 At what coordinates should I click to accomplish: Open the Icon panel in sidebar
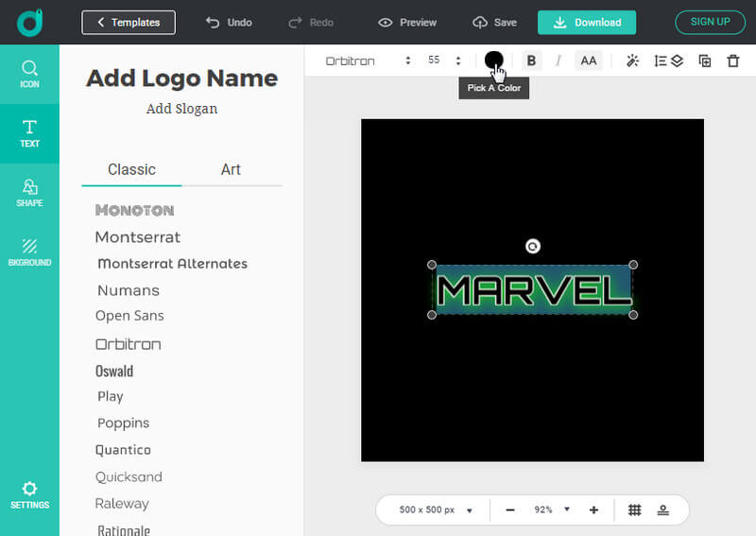[29, 74]
